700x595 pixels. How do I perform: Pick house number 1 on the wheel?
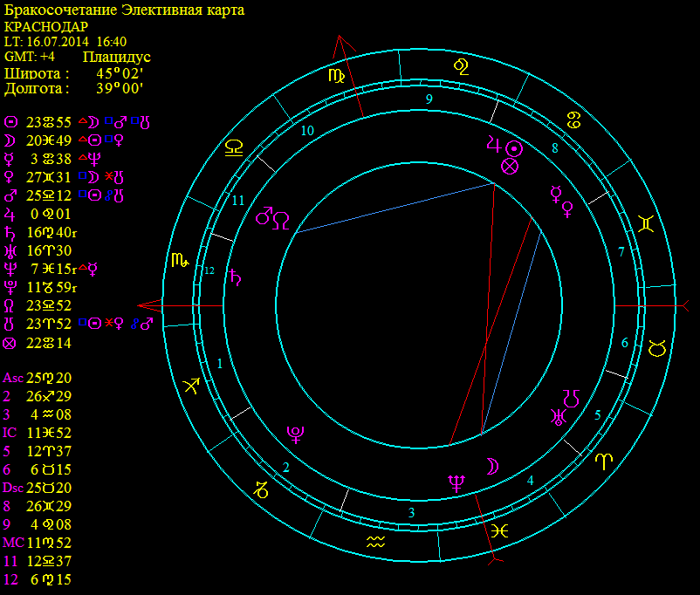click(220, 364)
